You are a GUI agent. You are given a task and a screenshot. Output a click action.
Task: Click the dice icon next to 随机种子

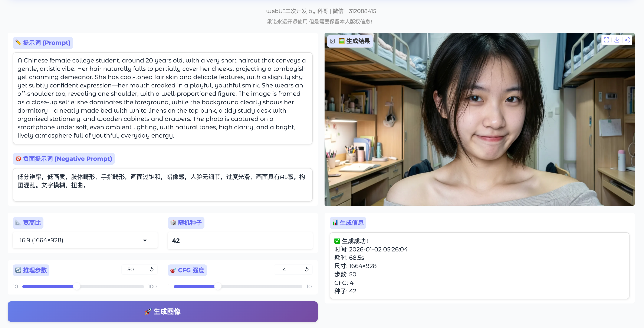(173, 223)
